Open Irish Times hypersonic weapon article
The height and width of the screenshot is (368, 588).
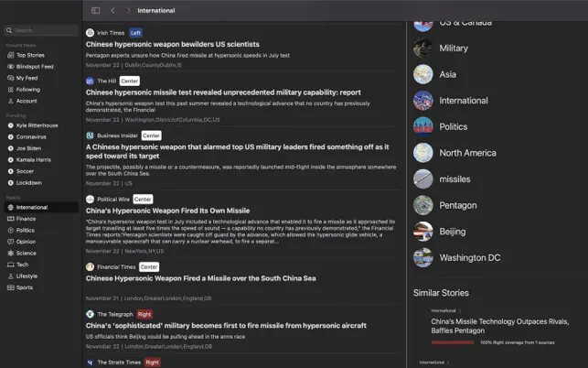pyautogui.click(x=173, y=44)
